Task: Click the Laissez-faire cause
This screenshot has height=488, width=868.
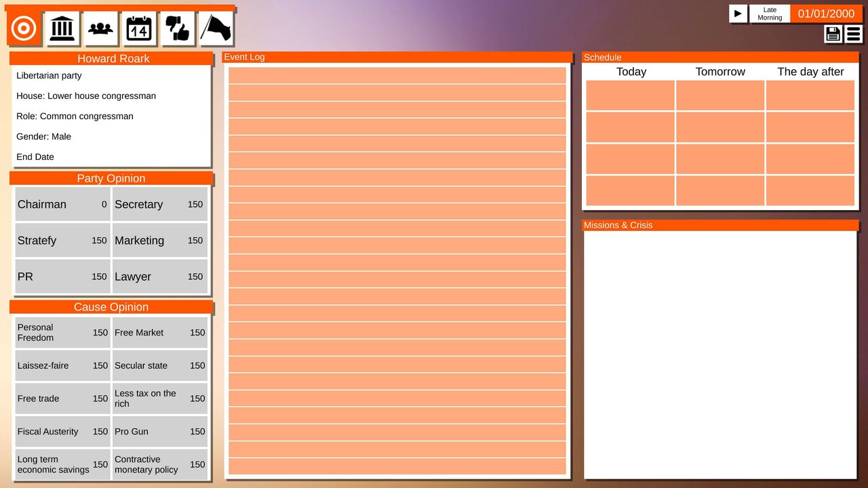Action: [62, 365]
